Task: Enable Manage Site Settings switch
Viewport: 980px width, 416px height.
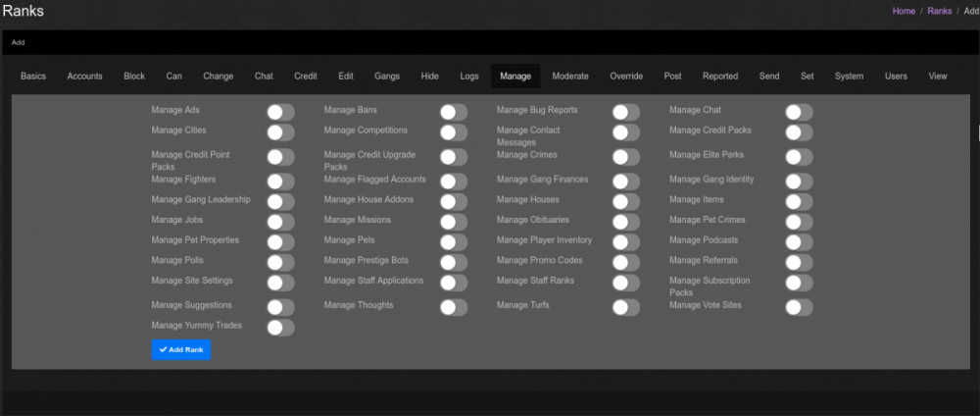Action: [x=280, y=283]
